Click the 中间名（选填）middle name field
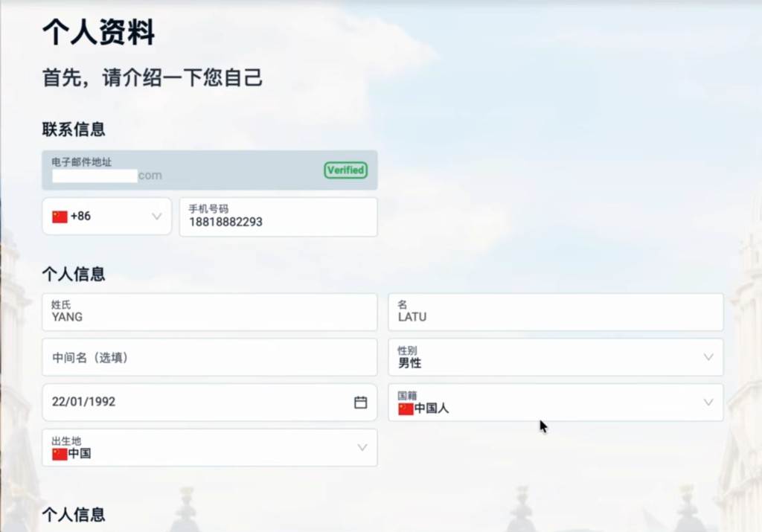 point(209,357)
